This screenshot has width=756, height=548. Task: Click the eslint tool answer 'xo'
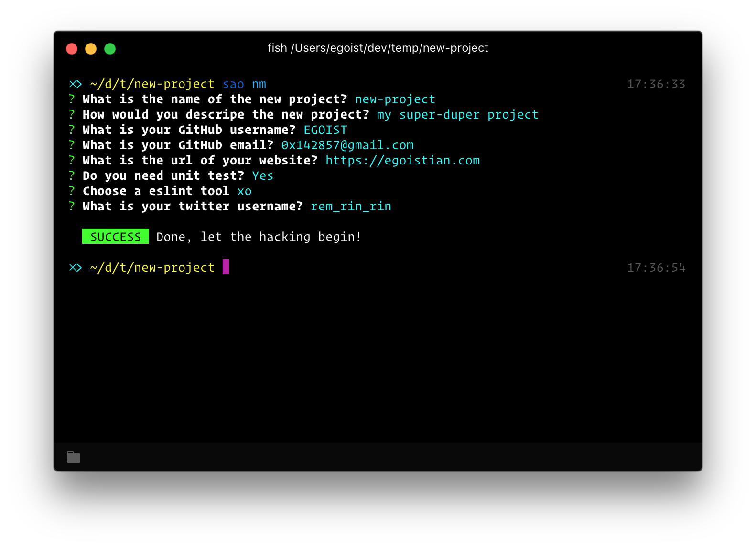(244, 191)
